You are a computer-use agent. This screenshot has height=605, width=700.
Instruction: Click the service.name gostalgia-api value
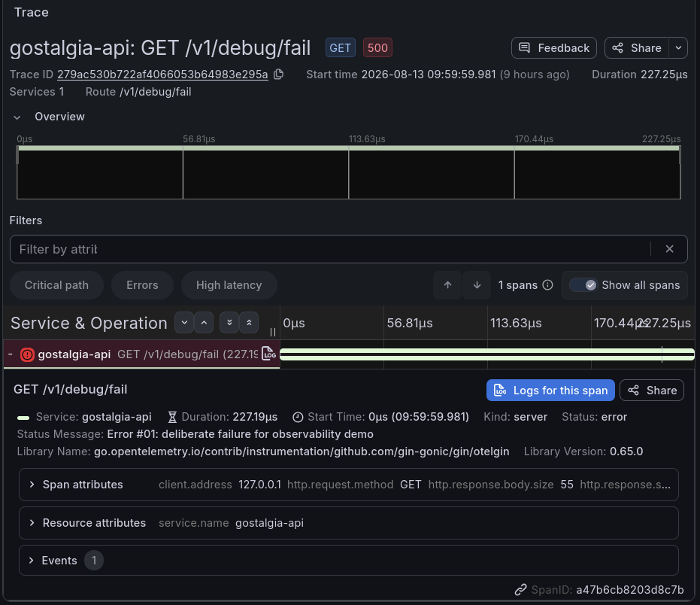pos(269,523)
